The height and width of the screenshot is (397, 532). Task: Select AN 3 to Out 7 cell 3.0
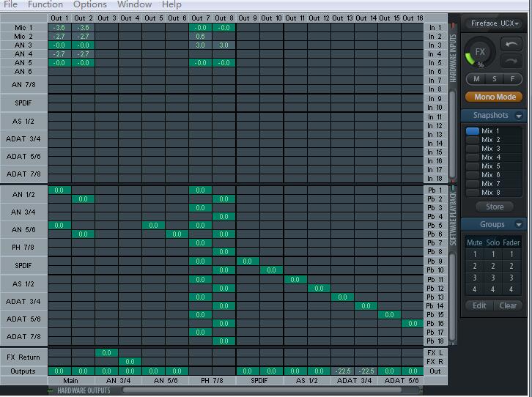200,45
